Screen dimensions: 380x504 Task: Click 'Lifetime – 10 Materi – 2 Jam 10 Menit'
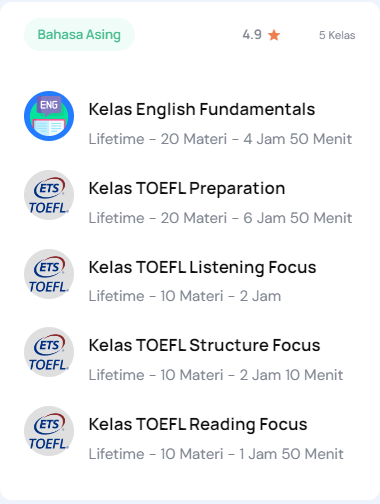216,375
